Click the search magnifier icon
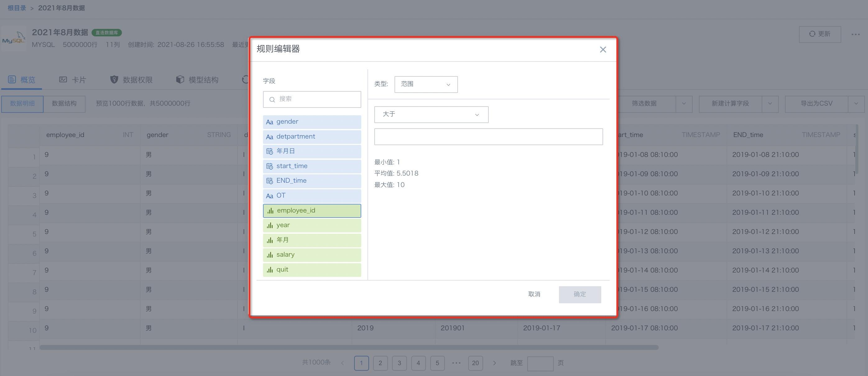Image resolution: width=868 pixels, height=376 pixels. pyautogui.click(x=272, y=99)
